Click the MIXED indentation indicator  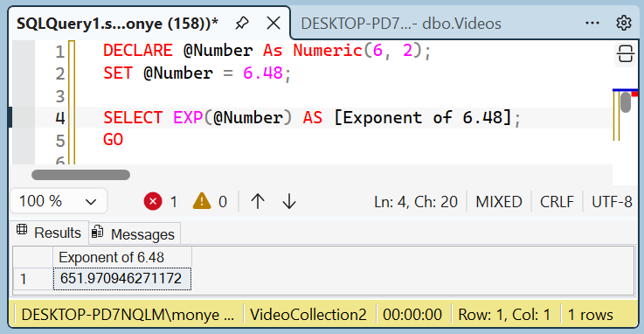tap(499, 202)
